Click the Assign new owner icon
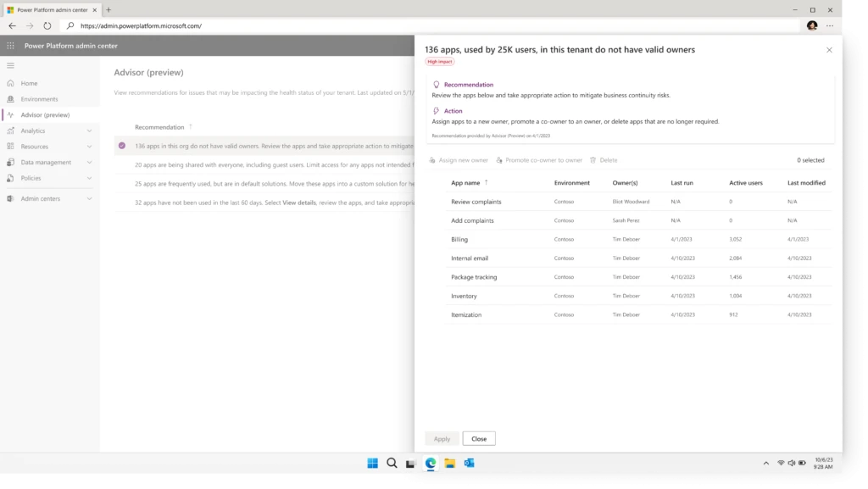Image resolution: width=868 pixels, height=489 pixels. pyautogui.click(x=431, y=159)
